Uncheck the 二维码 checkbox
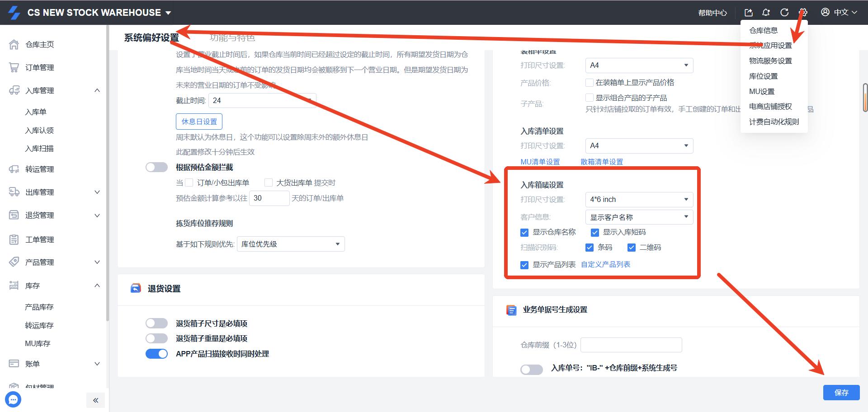The width and height of the screenshot is (868, 412). pos(632,248)
